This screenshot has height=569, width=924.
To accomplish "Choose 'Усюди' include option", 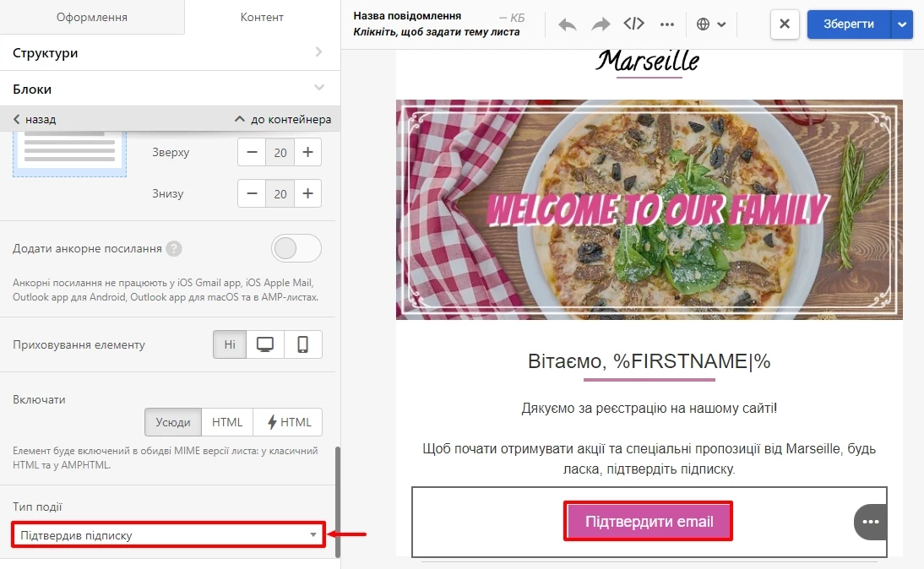I will click(x=173, y=422).
